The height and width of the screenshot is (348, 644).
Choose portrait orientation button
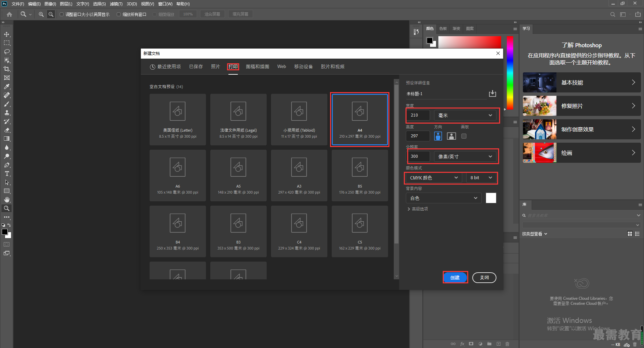438,136
